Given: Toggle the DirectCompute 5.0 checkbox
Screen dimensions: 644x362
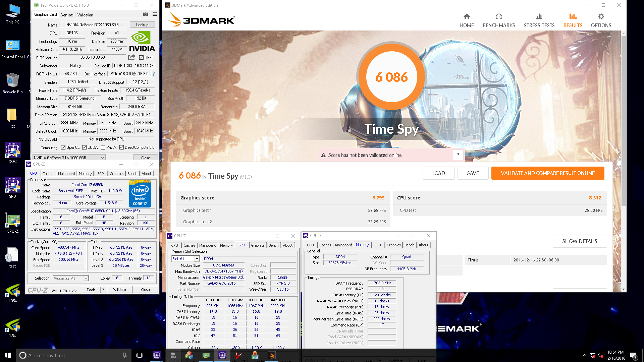Looking at the screenshot, I should 122,147.
